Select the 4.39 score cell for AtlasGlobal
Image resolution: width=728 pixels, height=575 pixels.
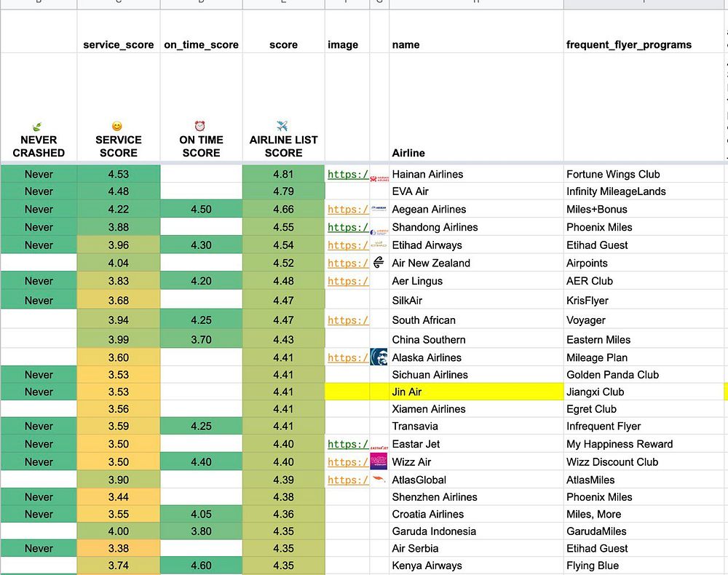pyautogui.click(x=283, y=480)
